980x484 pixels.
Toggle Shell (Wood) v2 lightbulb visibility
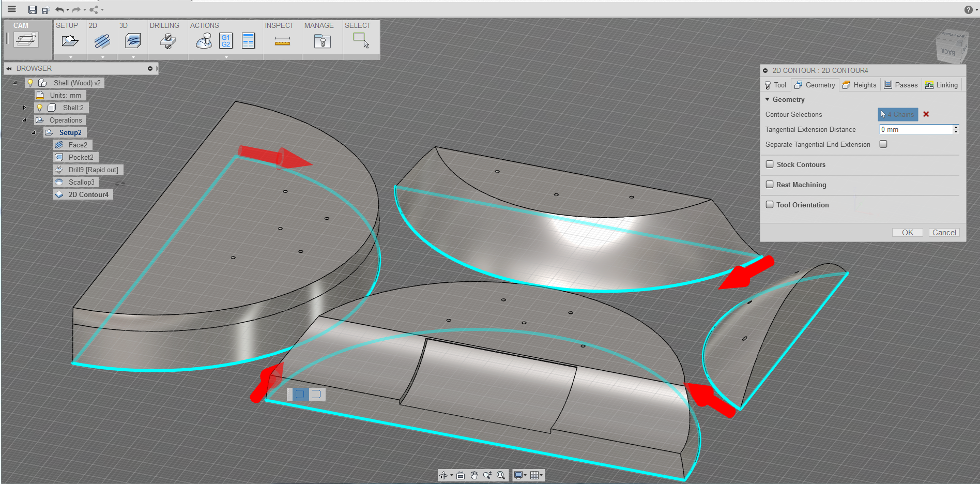tap(30, 83)
